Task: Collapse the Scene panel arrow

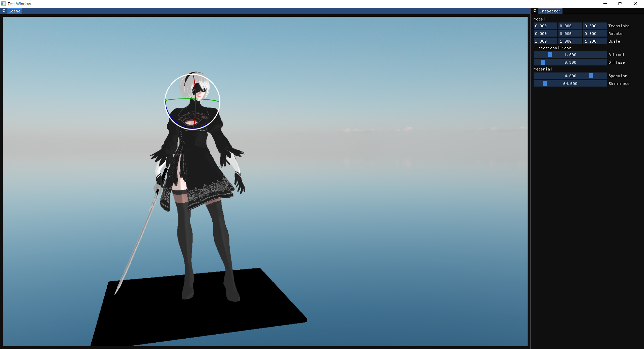Action: click(x=4, y=11)
